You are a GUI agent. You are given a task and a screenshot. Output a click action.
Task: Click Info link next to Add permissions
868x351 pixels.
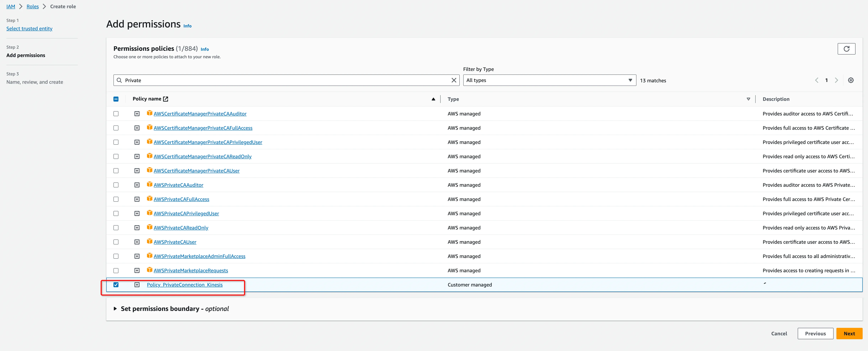[187, 26]
